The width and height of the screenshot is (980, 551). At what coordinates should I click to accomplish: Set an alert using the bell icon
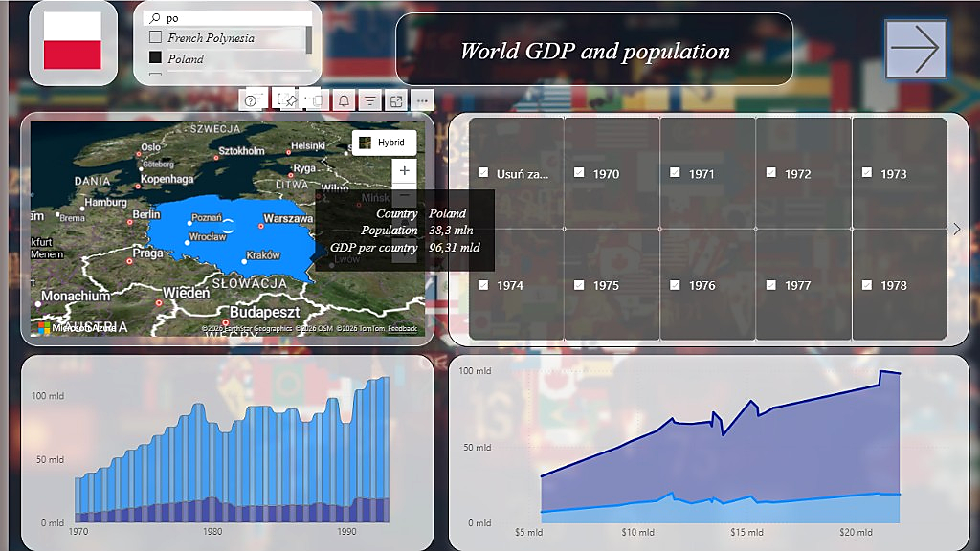coord(344,99)
